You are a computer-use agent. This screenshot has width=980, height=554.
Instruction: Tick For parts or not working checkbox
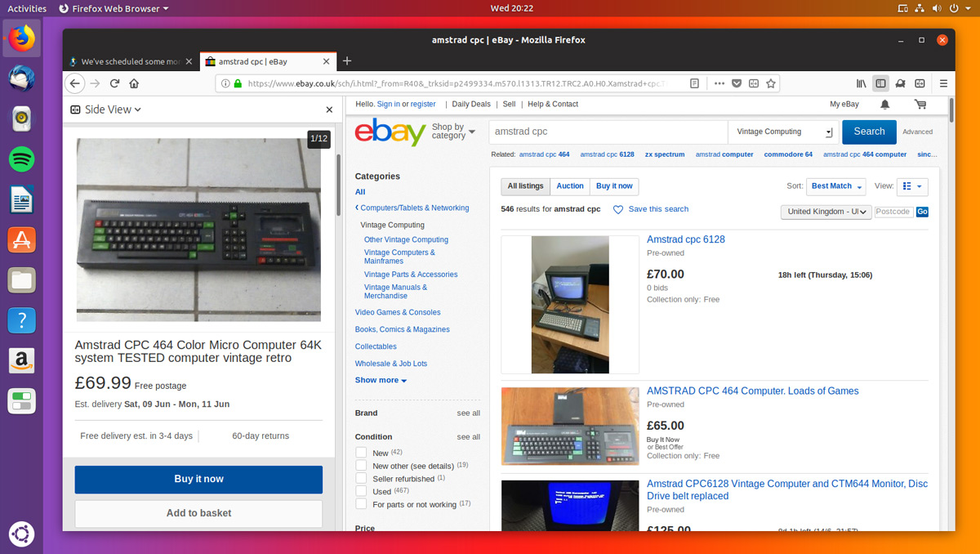361,504
